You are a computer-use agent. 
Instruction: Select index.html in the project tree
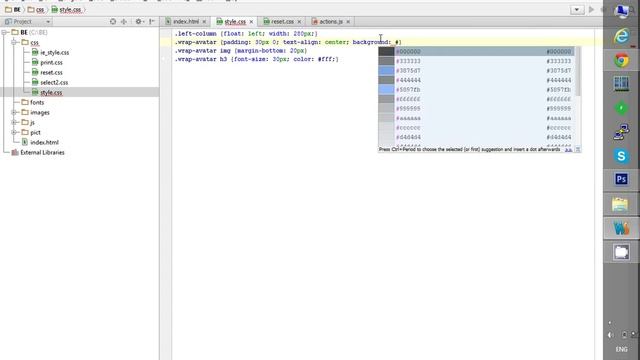pyautogui.click(x=40, y=142)
